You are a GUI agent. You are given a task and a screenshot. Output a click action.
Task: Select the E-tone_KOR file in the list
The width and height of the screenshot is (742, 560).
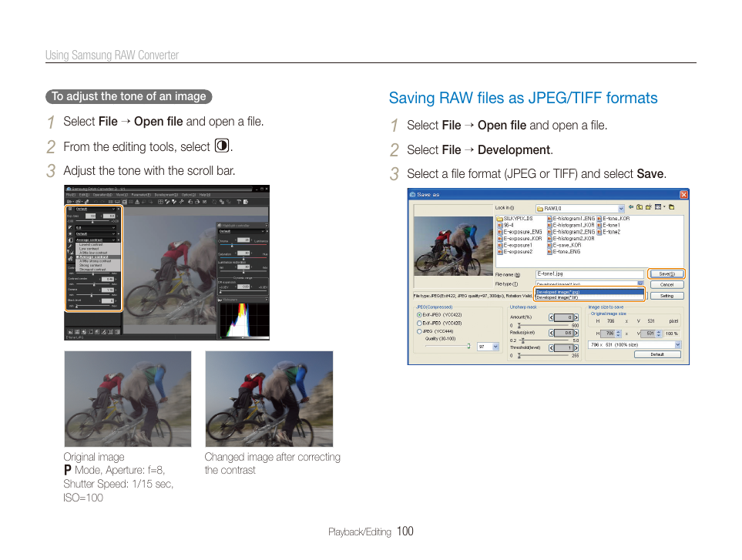tap(613, 219)
